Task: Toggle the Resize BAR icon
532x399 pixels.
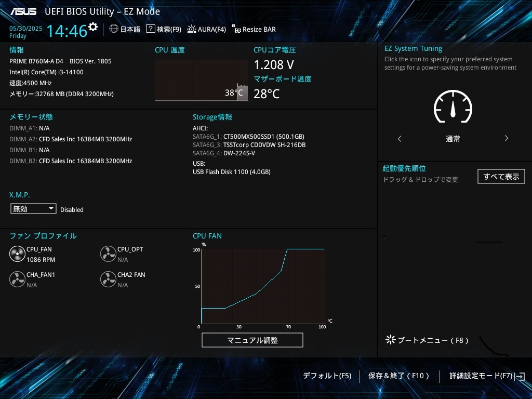Action: coord(236,29)
